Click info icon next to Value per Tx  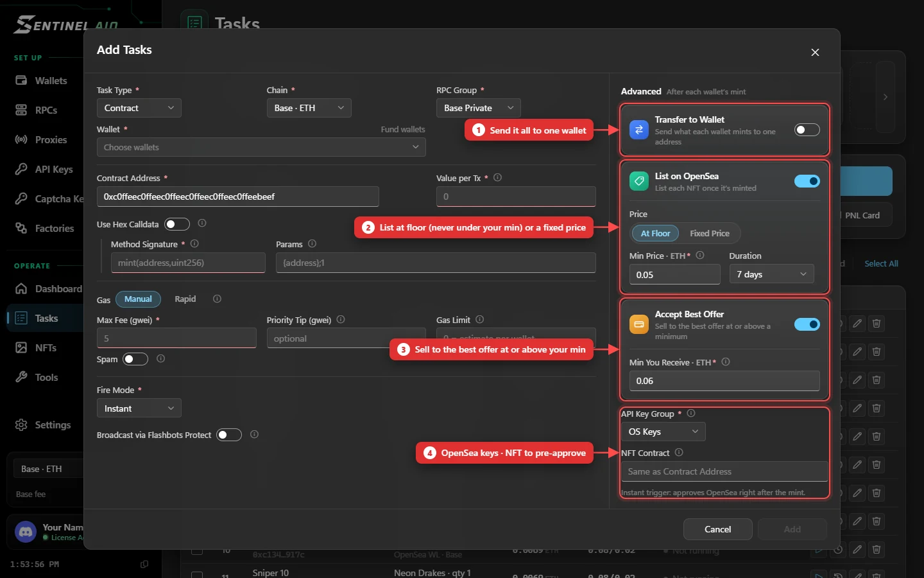497,178
